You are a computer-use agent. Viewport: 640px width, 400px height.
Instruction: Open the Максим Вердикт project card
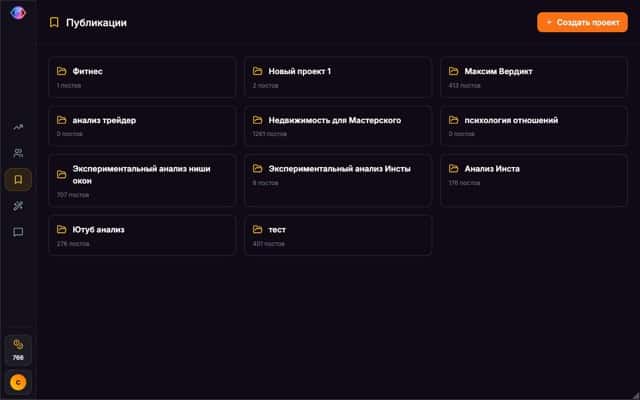[x=534, y=77]
